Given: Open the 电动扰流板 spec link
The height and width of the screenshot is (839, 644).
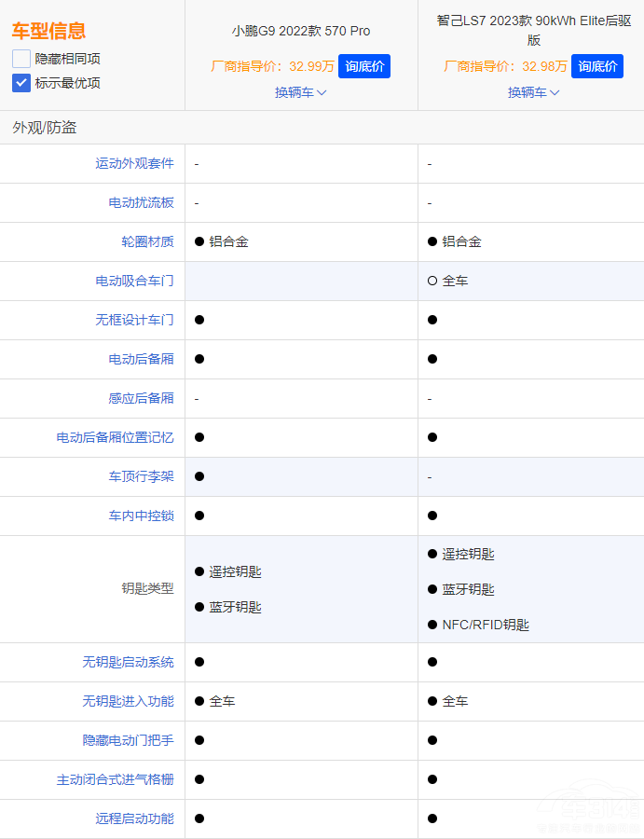Looking at the screenshot, I should pos(141,202).
